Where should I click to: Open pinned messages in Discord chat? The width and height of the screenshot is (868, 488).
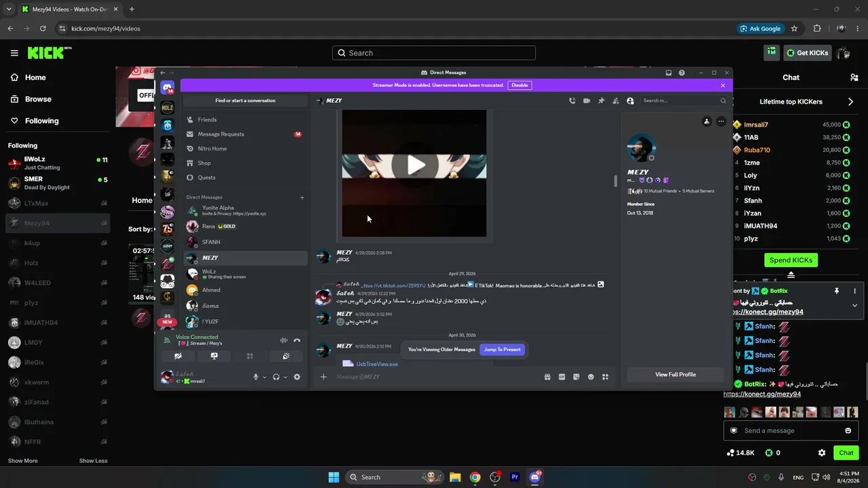point(601,101)
